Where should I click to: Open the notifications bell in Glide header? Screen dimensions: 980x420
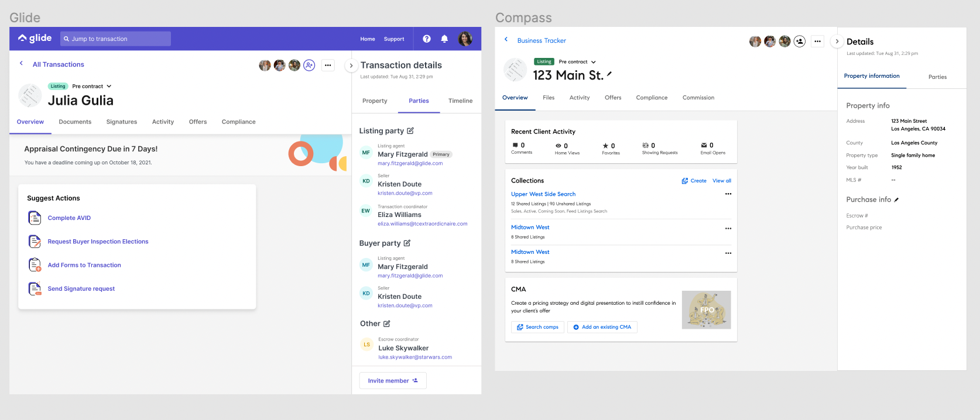click(444, 39)
